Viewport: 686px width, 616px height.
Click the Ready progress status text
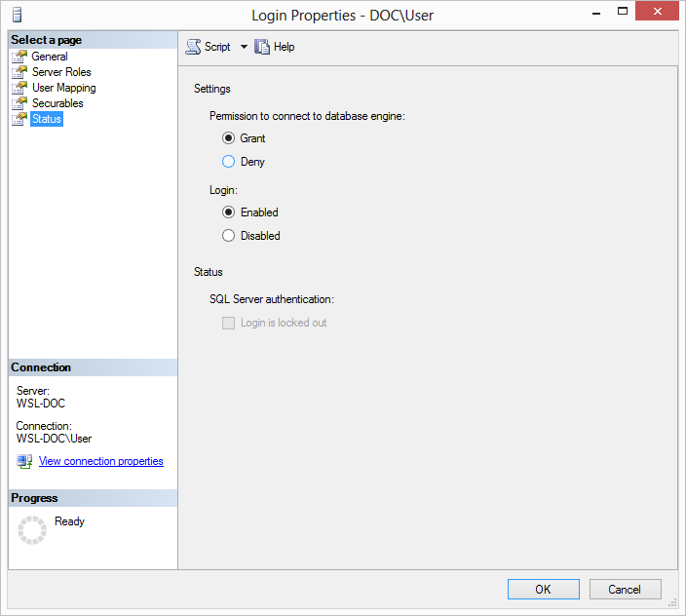[69, 521]
